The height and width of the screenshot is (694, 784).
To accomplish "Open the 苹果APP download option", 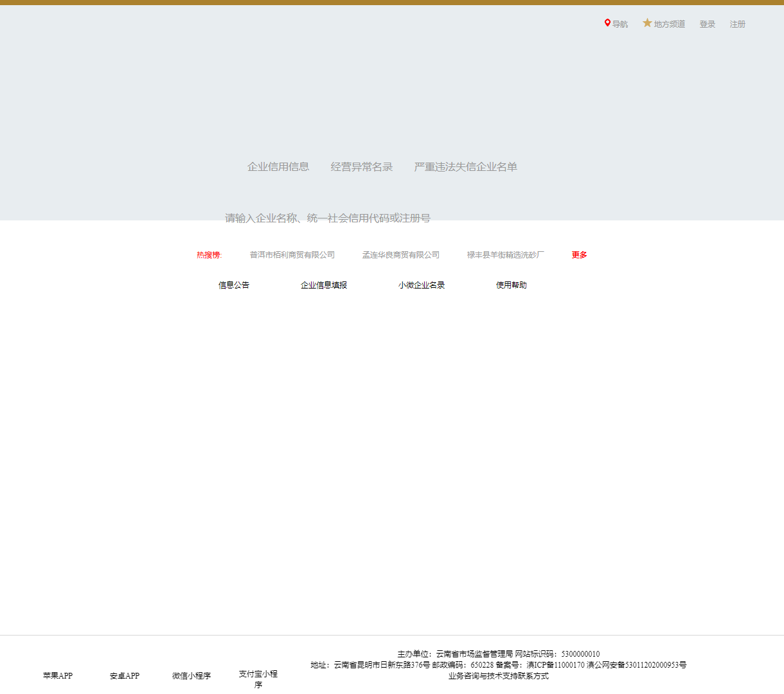I will click(x=58, y=675).
